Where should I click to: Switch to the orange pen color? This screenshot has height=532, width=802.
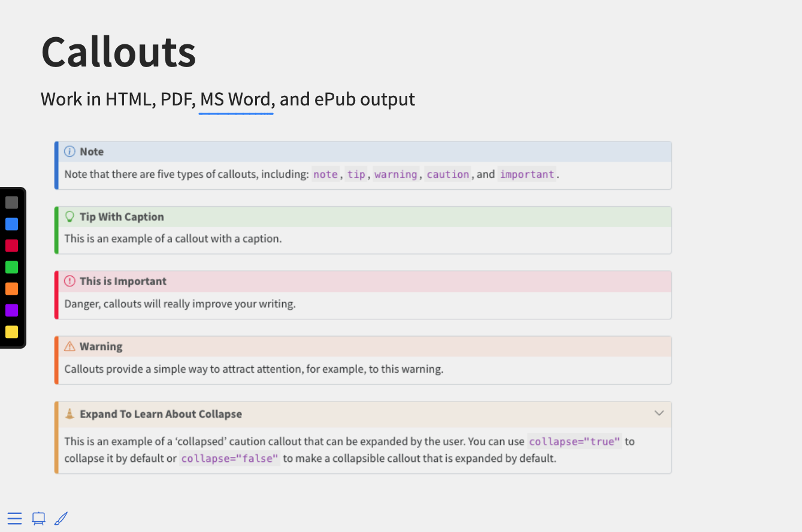12,289
